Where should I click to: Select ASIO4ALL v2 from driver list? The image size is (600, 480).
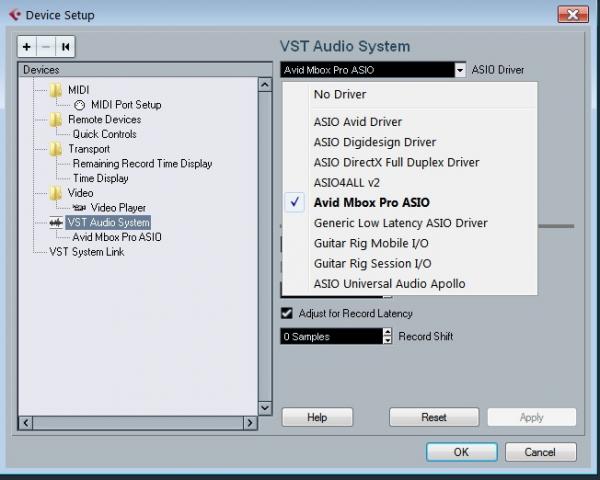coord(347,182)
